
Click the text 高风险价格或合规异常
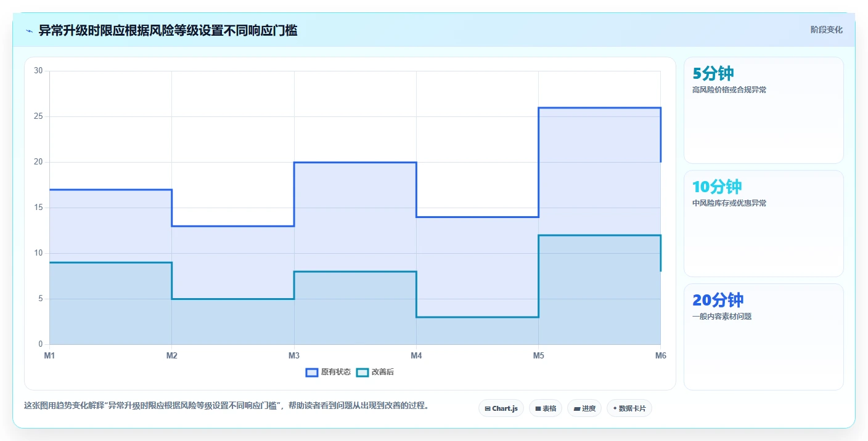click(x=729, y=90)
